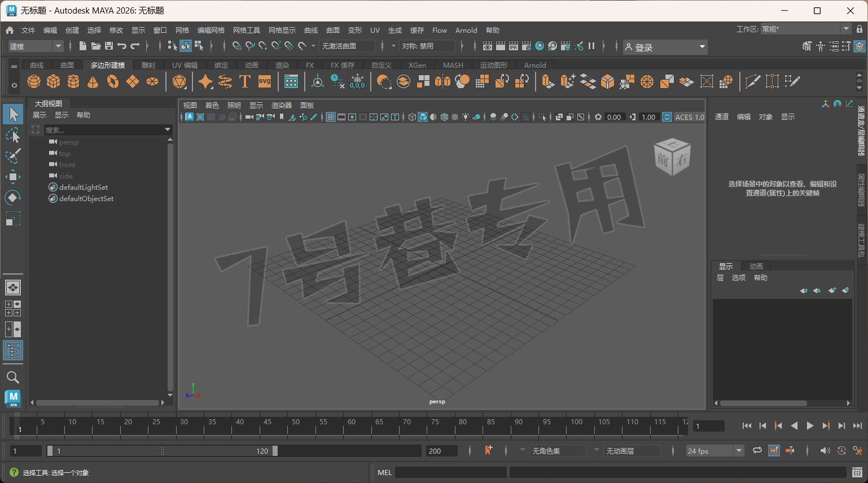Select the Scale tool in the toolbox
This screenshot has width=868, height=483.
pos(13,219)
